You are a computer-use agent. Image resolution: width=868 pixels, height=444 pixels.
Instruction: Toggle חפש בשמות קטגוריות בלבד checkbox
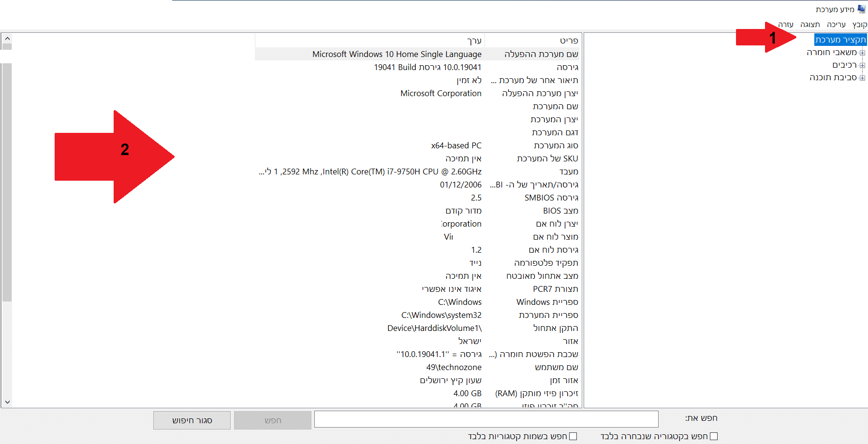[573, 436]
